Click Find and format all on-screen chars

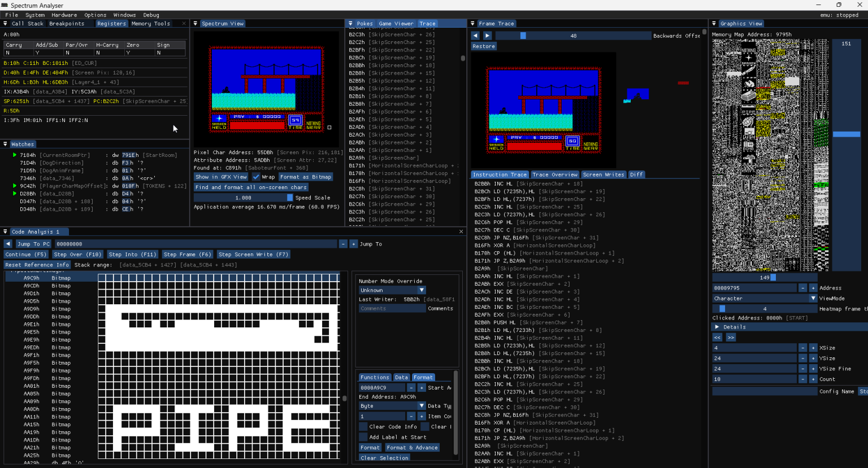(x=251, y=187)
